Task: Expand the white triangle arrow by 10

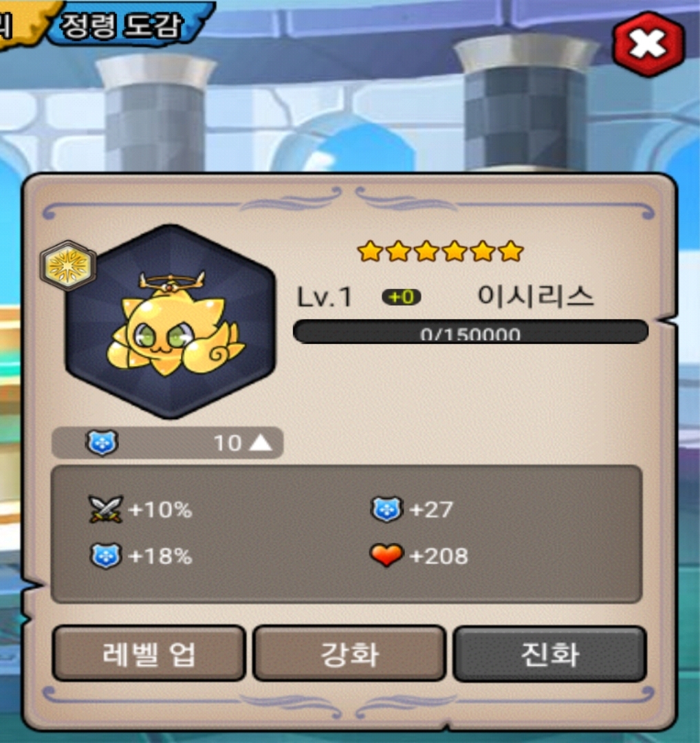Action: (x=261, y=443)
